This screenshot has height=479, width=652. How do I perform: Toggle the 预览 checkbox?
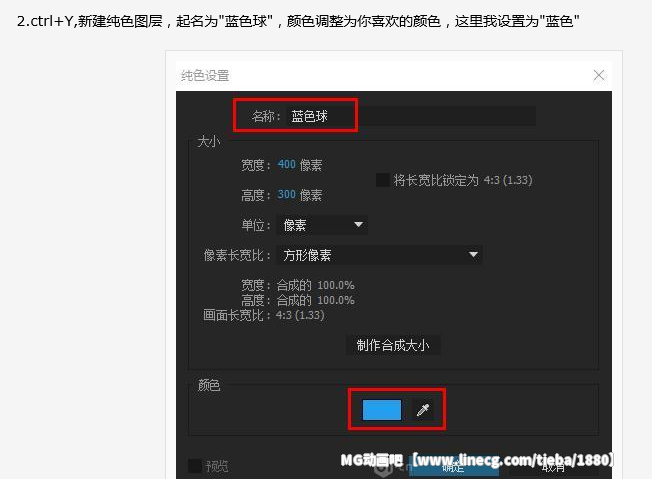pyautogui.click(x=195, y=466)
